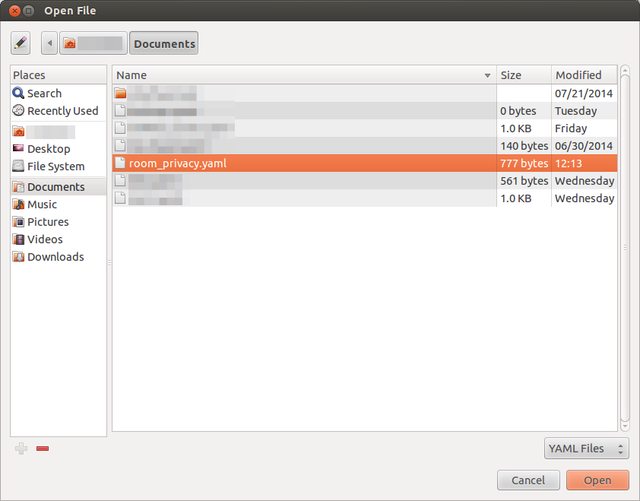This screenshot has width=640, height=501.
Task: Click the file list vertical scrollbar
Action: coord(624,248)
